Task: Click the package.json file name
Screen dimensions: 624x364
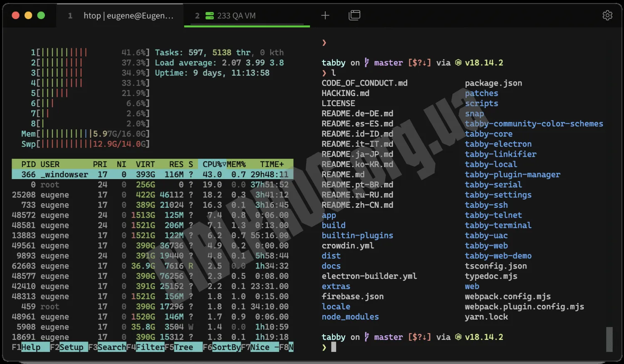Action: pos(493,83)
